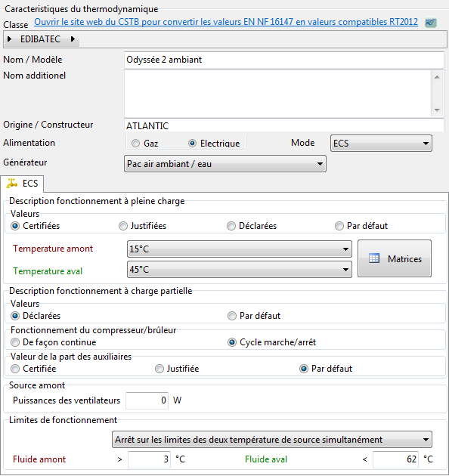Expand the arrow after EDIBATEC
The image size is (449, 476).
tap(73, 39)
